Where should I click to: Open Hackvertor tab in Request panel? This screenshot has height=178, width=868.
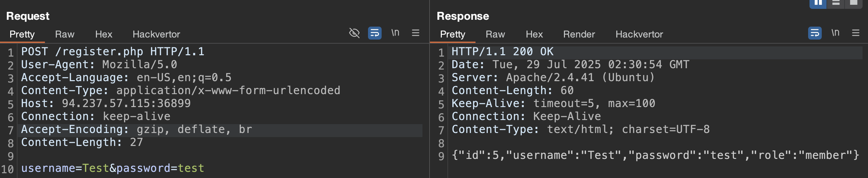coord(156,34)
